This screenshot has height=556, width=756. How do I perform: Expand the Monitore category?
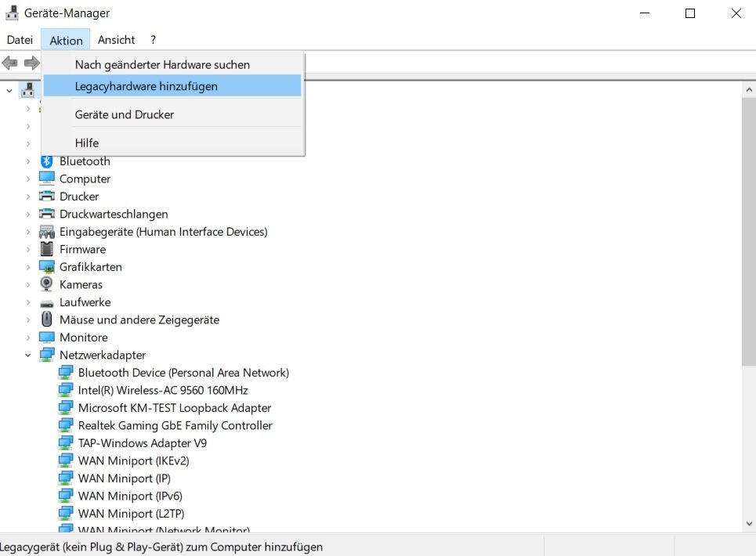[28, 338]
